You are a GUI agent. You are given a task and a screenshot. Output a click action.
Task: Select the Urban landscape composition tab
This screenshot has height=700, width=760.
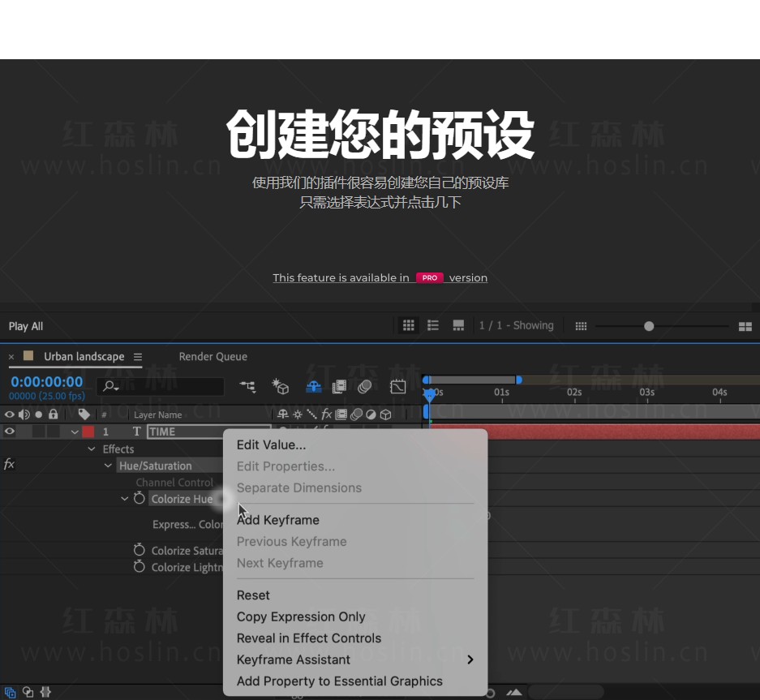pos(84,357)
